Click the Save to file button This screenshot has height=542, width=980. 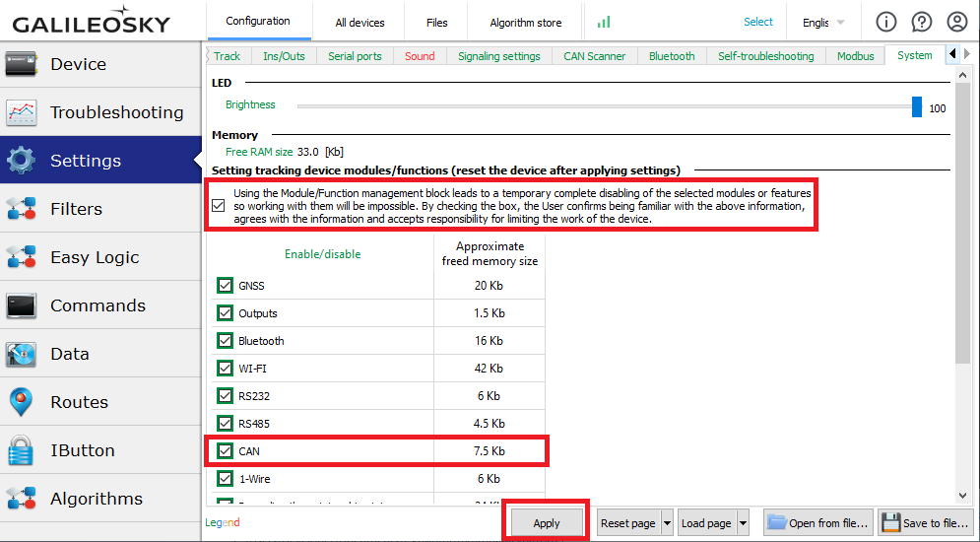926,523
